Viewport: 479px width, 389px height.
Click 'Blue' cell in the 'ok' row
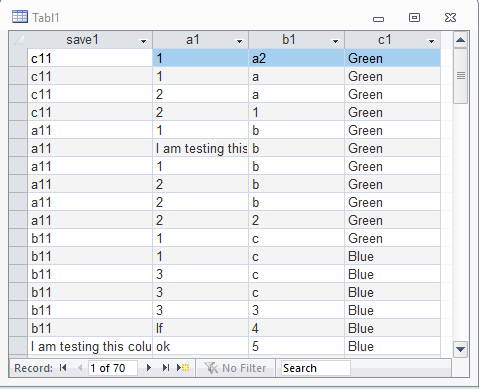(392, 346)
